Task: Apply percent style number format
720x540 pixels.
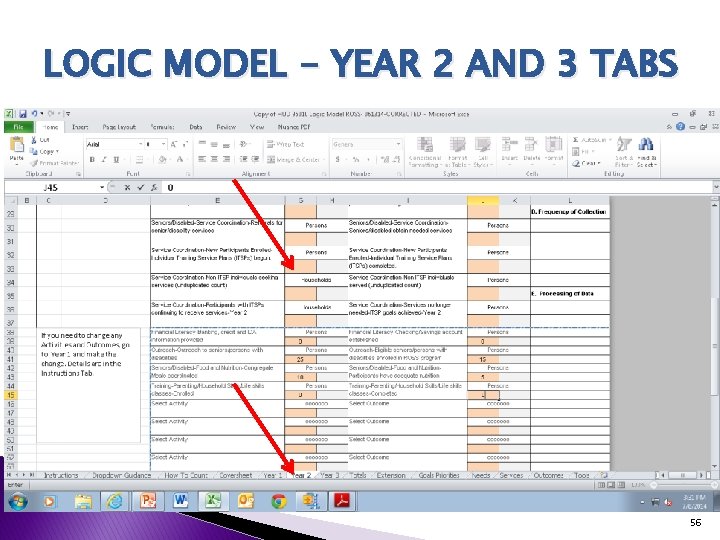Action: tap(355, 159)
